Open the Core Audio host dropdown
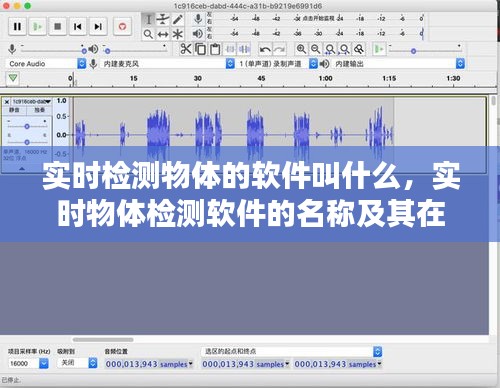The image size is (500, 388). (x=46, y=64)
